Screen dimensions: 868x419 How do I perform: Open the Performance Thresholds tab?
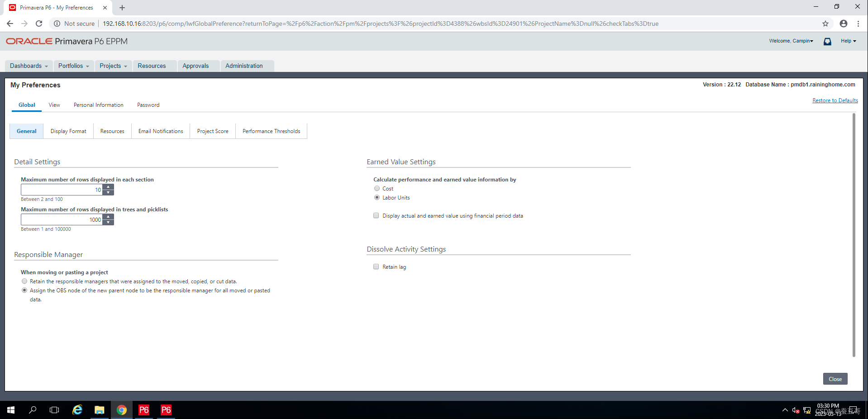(x=271, y=131)
